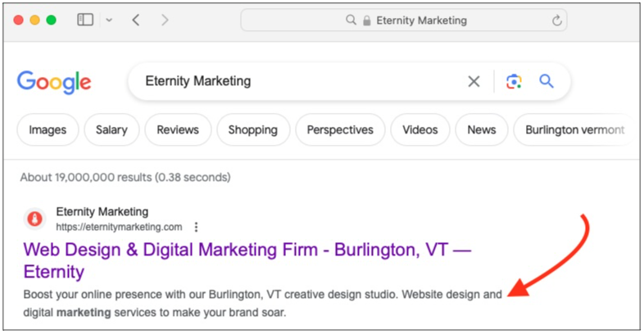Click the red close window button
The image size is (644, 334).
tap(19, 20)
